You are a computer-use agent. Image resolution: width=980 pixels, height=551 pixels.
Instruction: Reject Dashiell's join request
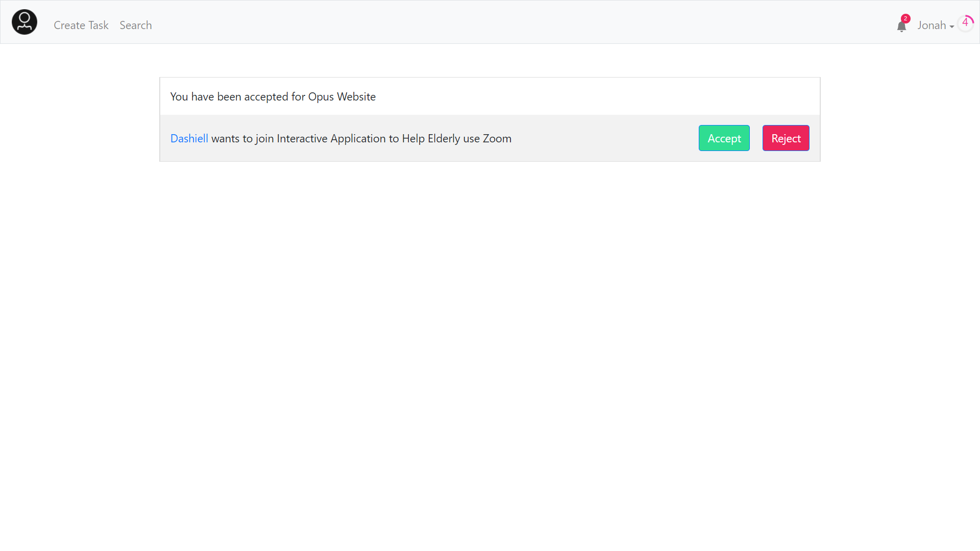[x=786, y=138]
